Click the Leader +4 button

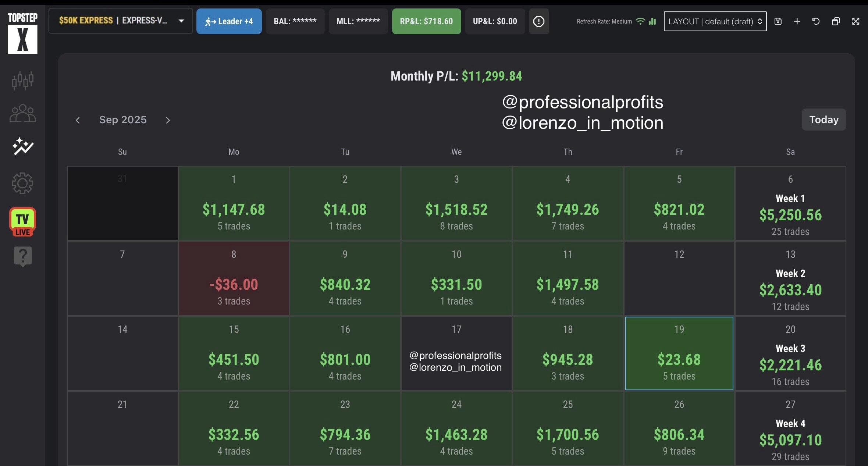click(229, 21)
